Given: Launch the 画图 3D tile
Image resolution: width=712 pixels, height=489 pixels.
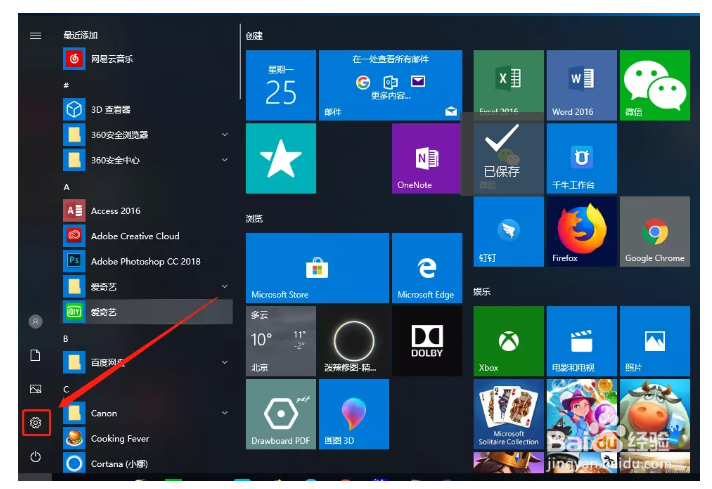Looking at the screenshot, I should 354,414.
